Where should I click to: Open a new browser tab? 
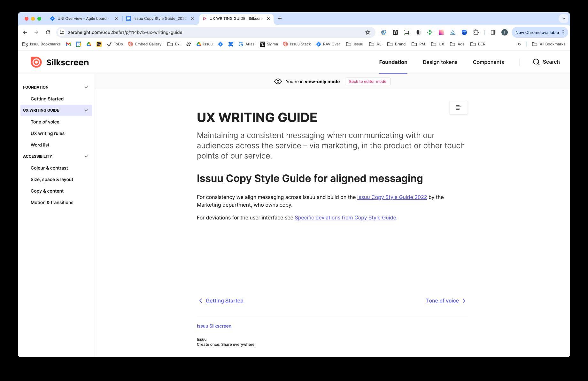coord(280,19)
